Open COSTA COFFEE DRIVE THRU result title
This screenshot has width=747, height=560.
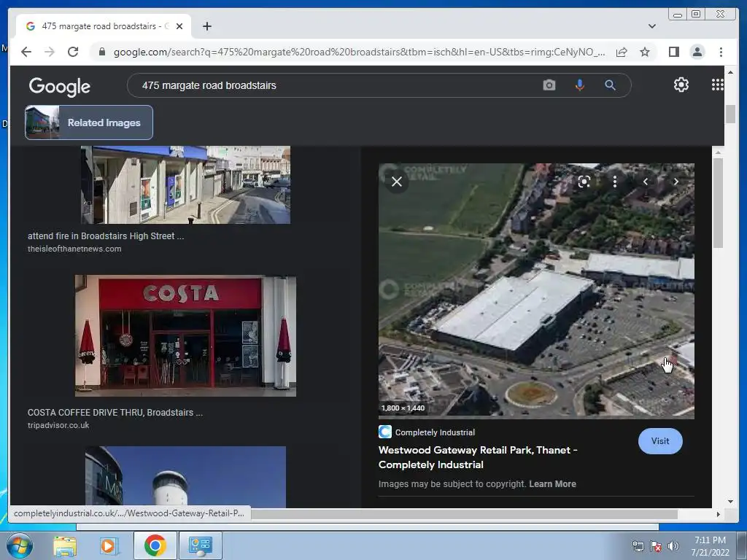pyautogui.click(x=115, y=413)
